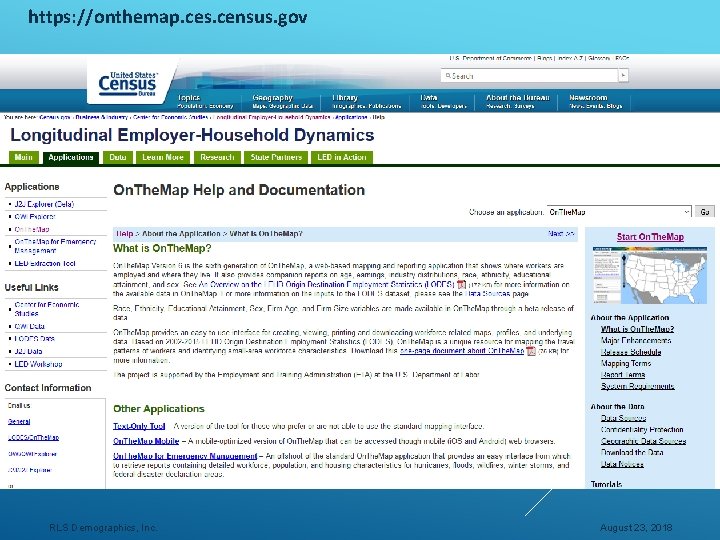The width and height of the screenshot is (720, 540).
Task: Open QWI Data useful link
Action: (29, 326)
